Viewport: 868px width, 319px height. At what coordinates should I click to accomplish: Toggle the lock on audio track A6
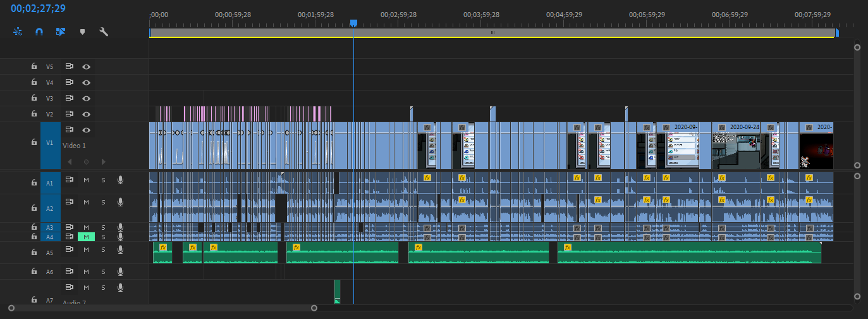(34, 272)
